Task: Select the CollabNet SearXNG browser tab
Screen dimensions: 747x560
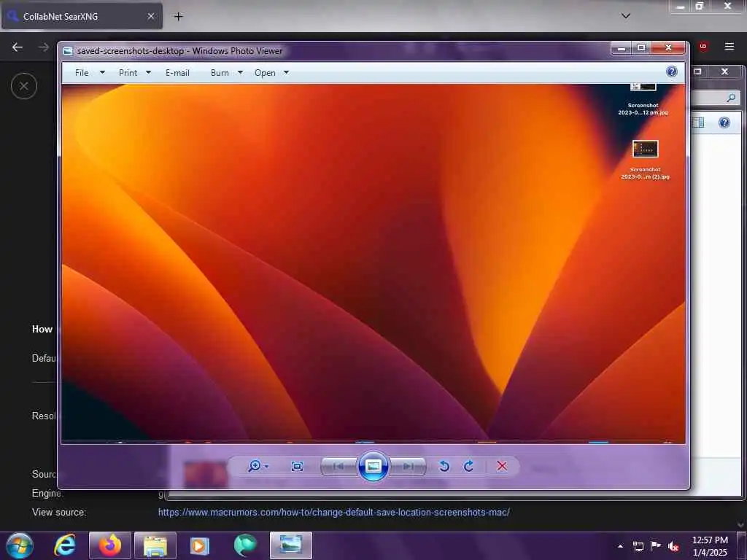Action: 82,16
